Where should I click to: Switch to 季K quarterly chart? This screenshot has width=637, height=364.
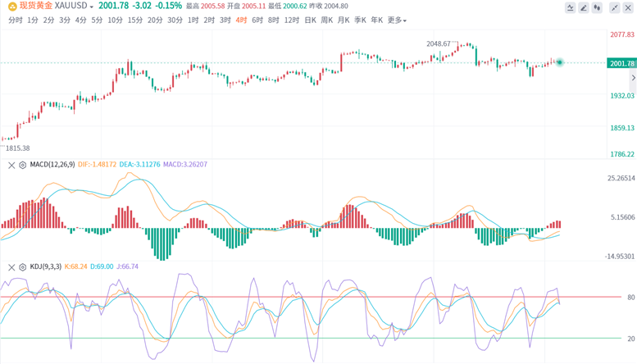[360, 20]
